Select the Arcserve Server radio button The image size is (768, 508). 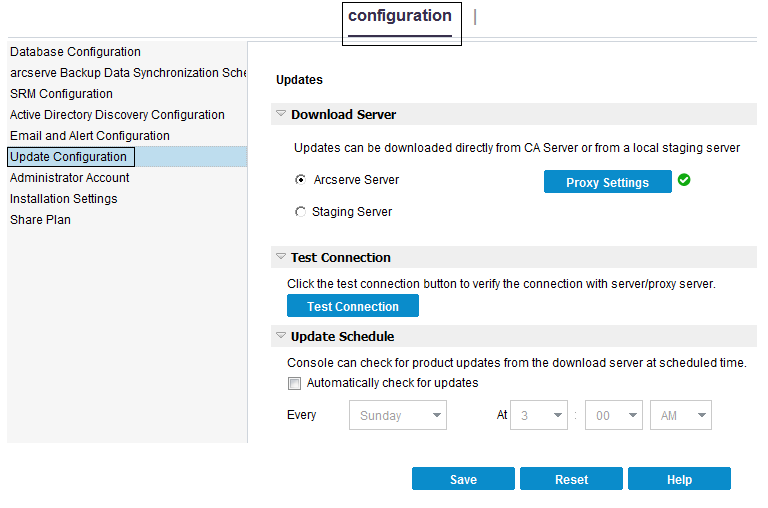point(301,181)
